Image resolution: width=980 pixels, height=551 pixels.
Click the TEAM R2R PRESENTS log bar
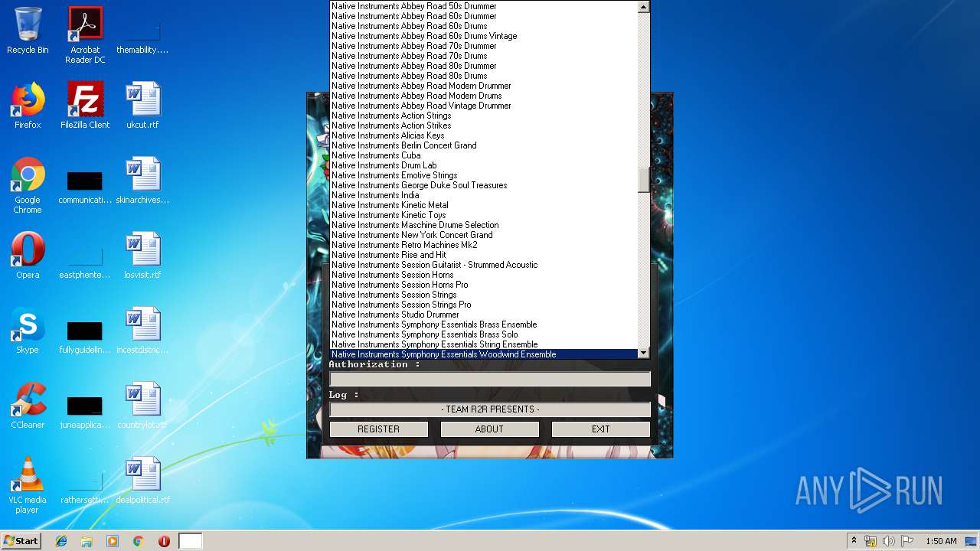tap(490, 409)
